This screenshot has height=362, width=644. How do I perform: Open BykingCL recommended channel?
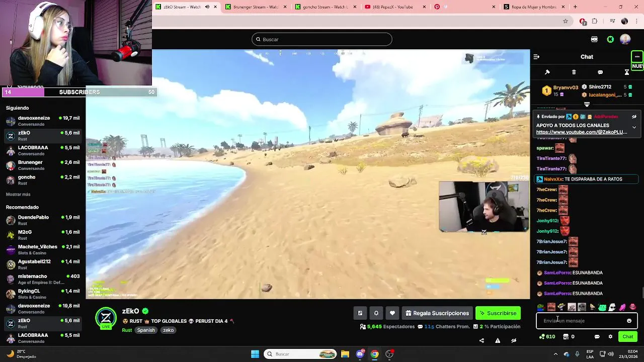click(x=43, y=294)
